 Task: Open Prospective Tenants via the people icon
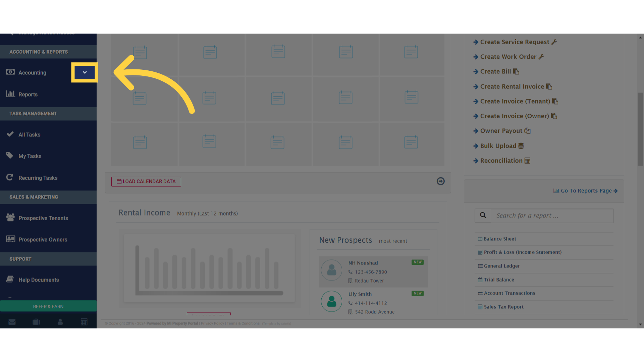(x=10, y=218)
